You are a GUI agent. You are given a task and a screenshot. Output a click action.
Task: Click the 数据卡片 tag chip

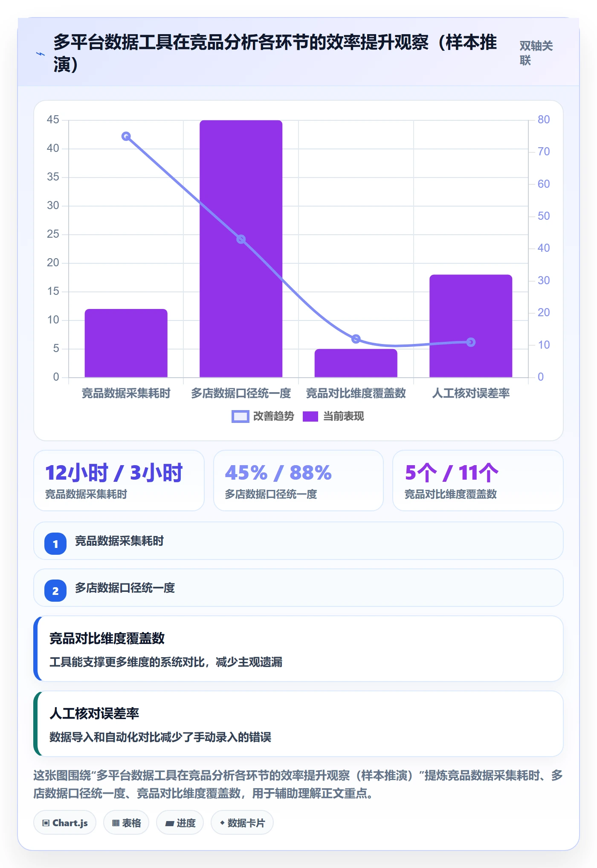(x=242, y=823)
